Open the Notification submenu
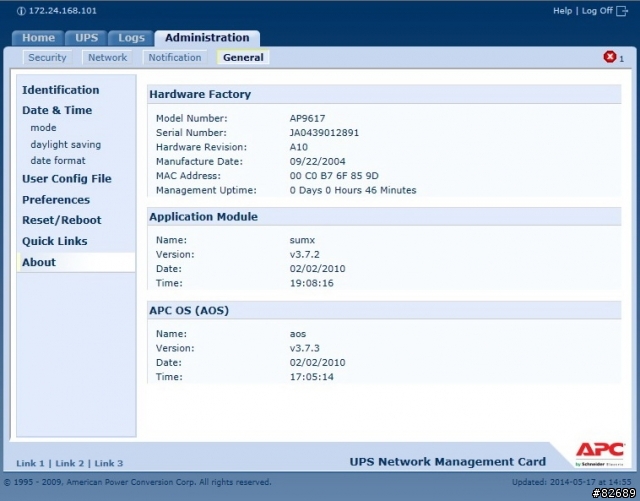The width and height of the screenshot is (640, 501). (x=175, y=58)
